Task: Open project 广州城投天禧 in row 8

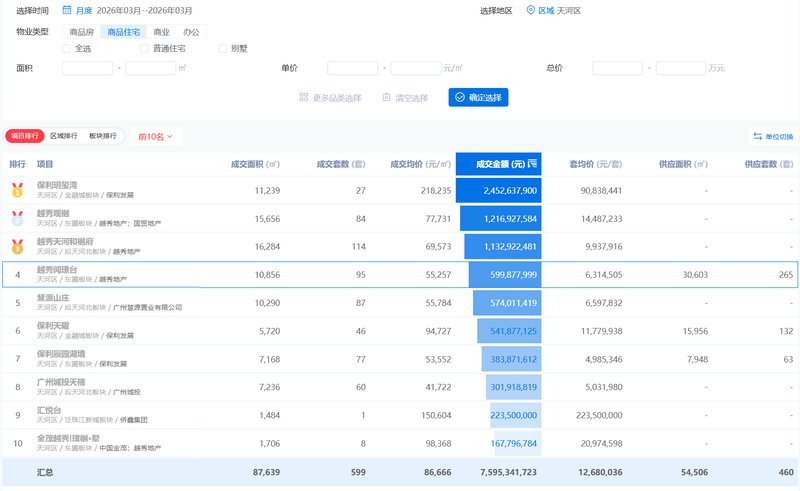Action: coord(61,382)
